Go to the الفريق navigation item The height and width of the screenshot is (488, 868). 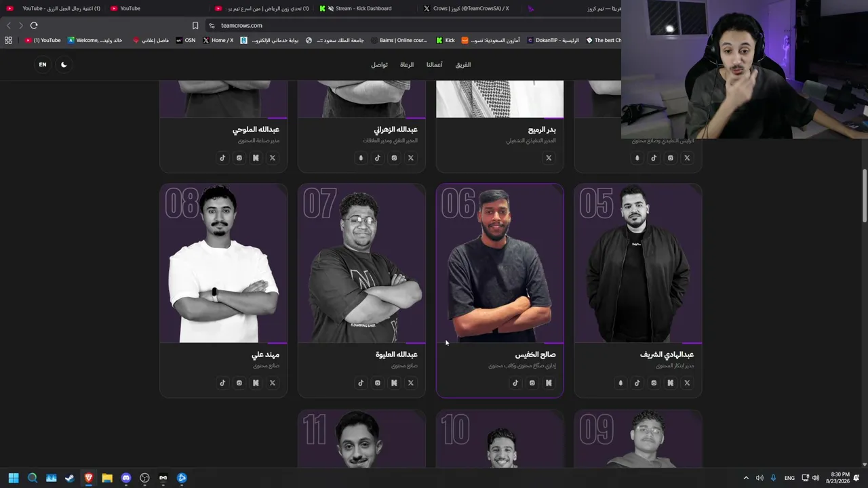click(463, 65)
